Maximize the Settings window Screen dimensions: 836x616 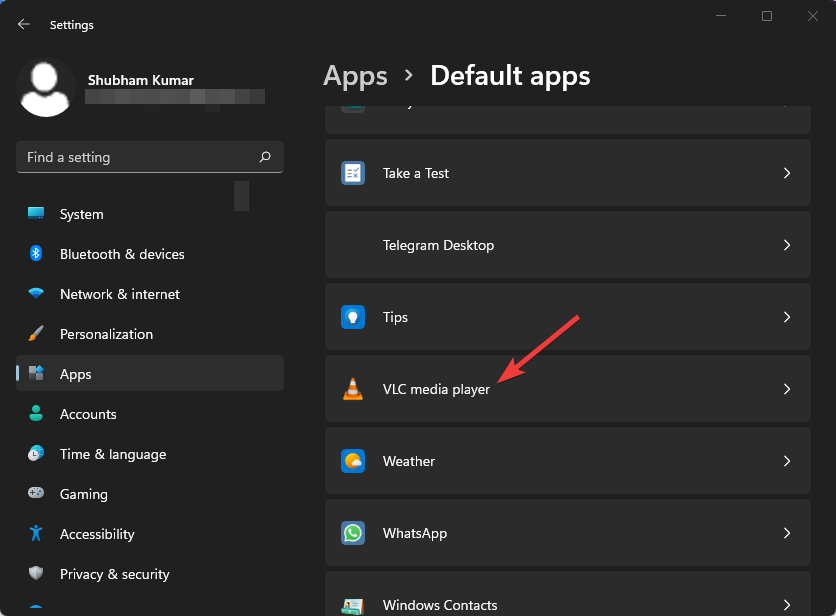767,16
